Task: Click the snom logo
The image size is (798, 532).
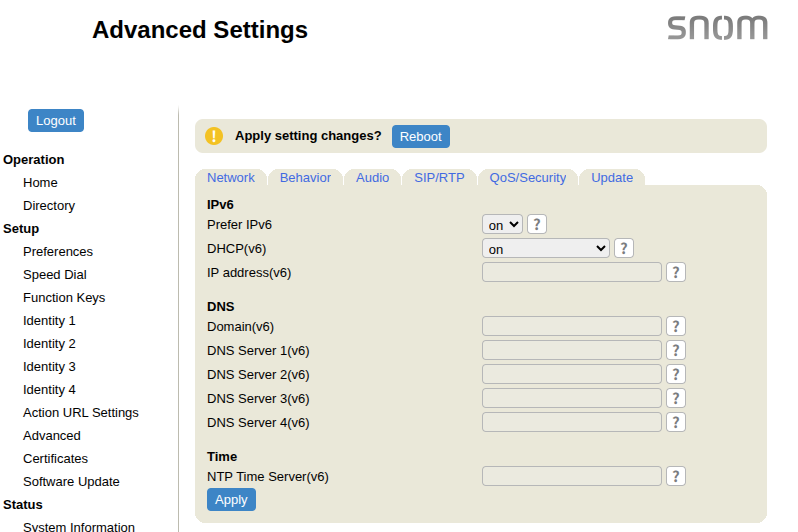Action: click(717, 28)
